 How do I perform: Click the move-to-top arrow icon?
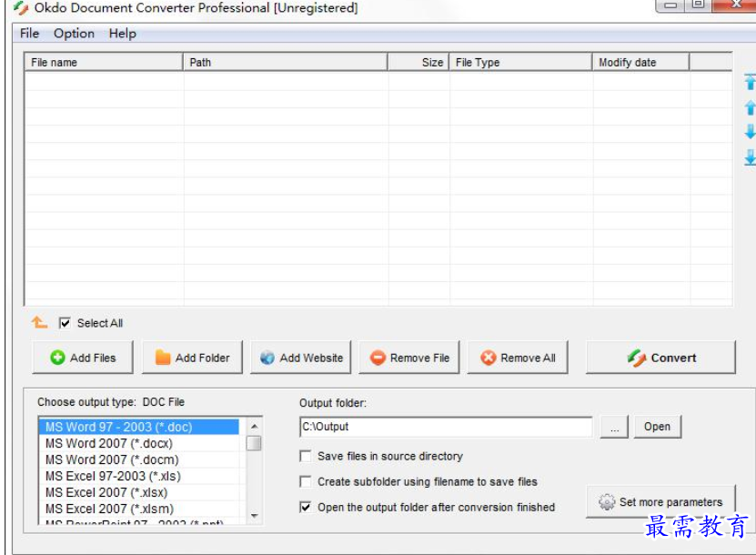pos(750,82)
